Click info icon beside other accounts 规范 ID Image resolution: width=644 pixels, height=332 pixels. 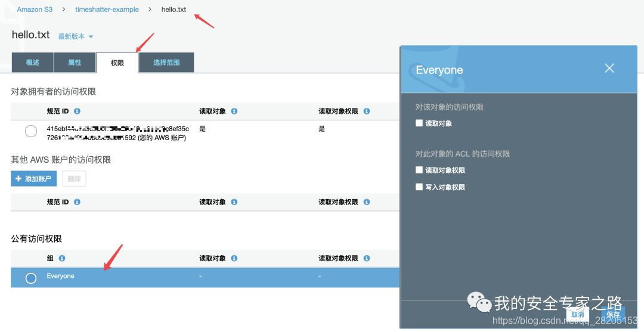pos(77,202)
